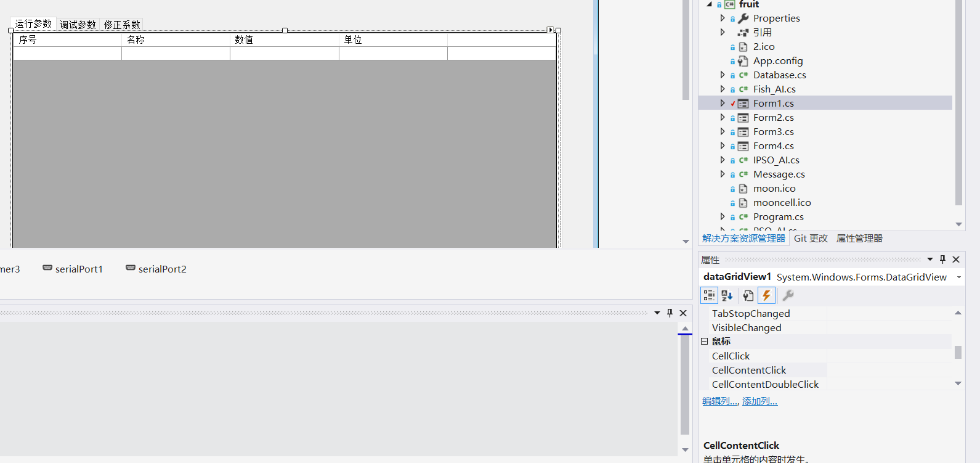Select the CellClick event row
This screenshot has width=980, height=463.
tap(825, 356)
